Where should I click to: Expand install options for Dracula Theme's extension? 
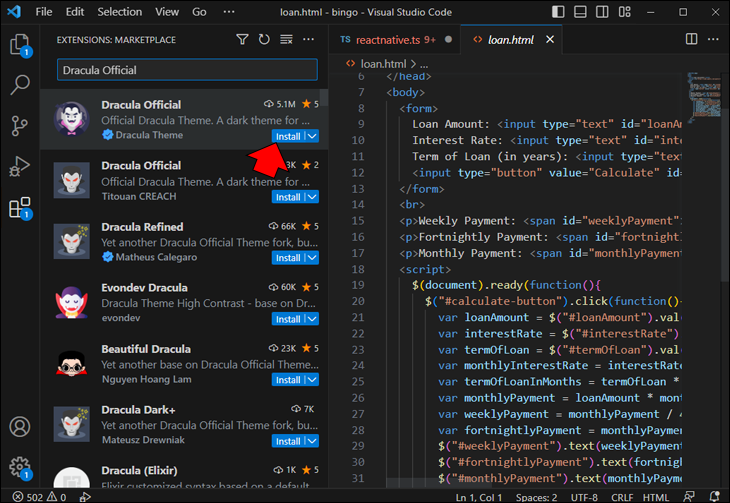312,136
